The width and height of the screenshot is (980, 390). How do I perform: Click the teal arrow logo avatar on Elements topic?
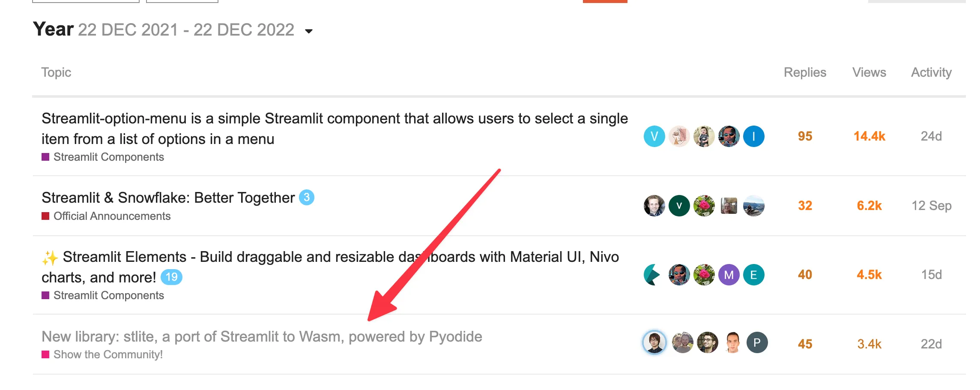(x=652, y=275)
